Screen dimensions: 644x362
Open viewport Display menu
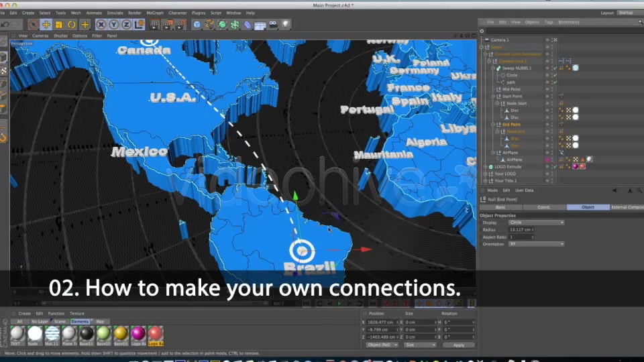(x=61, y=36)
